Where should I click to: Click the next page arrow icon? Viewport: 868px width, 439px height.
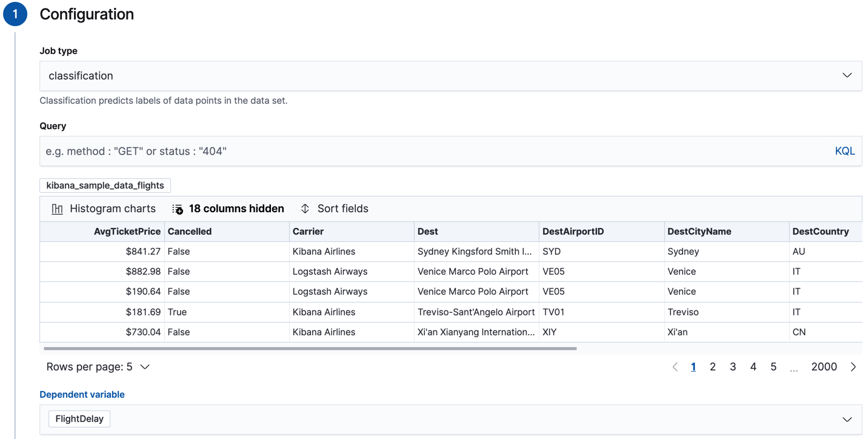pyautogui.click(x=853, y=366)
